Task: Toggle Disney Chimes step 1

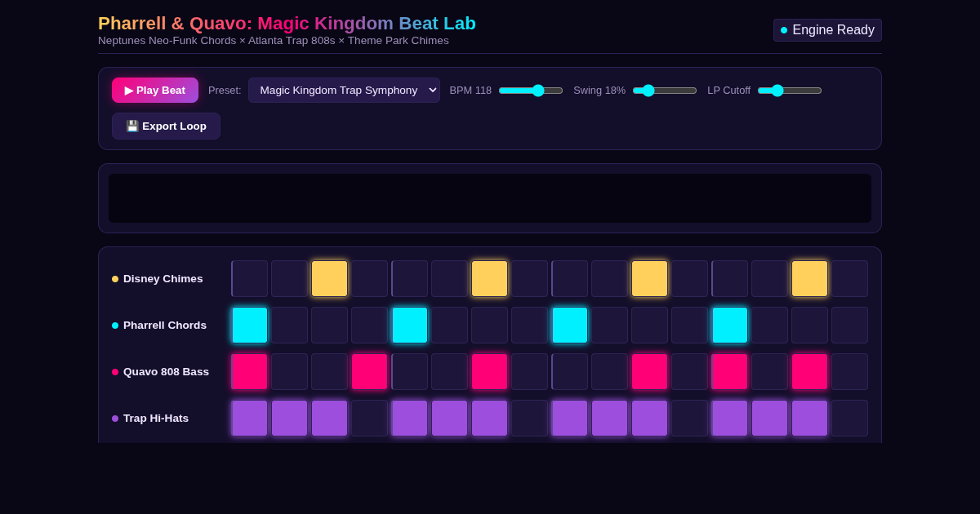Action: pos(250,279)
